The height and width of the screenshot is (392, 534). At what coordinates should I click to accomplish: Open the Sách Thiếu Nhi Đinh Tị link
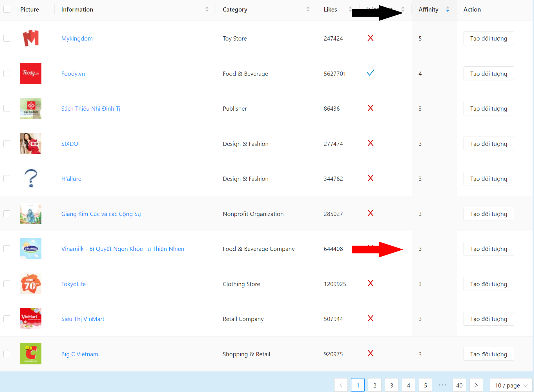coord(91,108)
